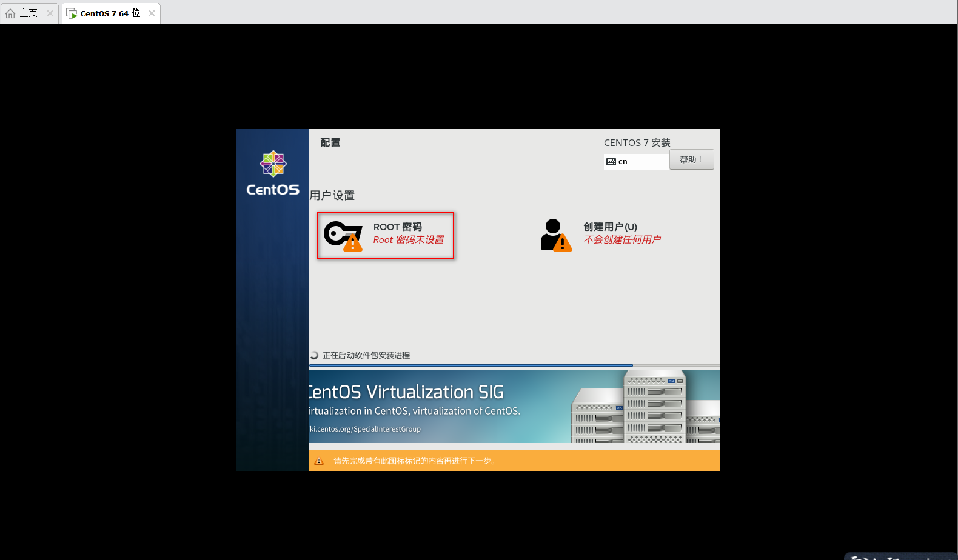Viewport: 958px width, 560px height.
Task: Click the spinner beside install progress text
Action: pos(314,355)
